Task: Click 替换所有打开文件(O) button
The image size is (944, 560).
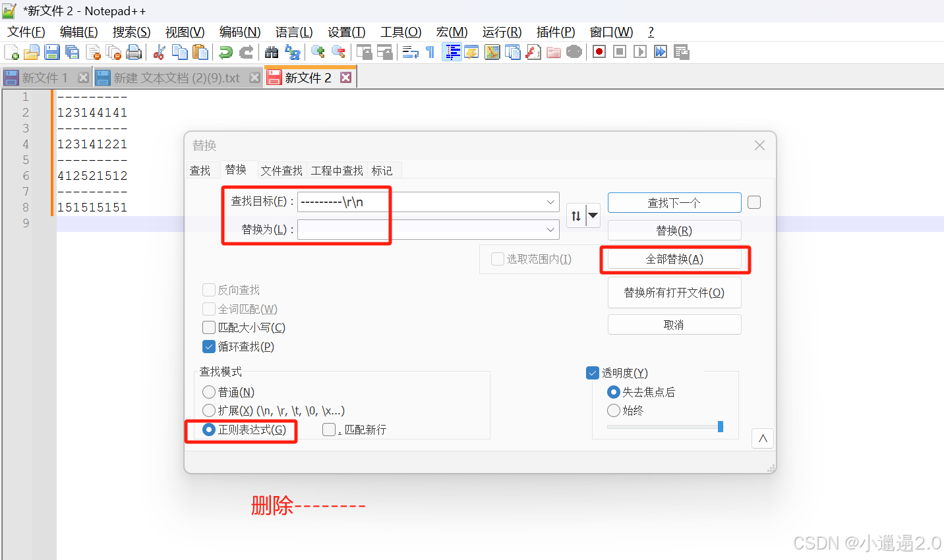Action: tap(674, 293)
